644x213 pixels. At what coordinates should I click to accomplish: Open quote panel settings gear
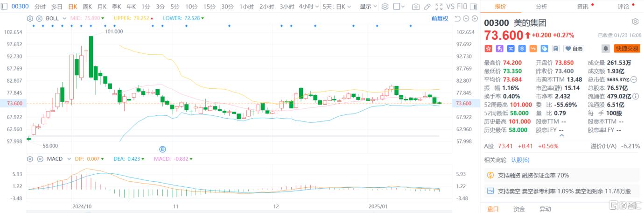pyautogui.click(x=635, y=21)
